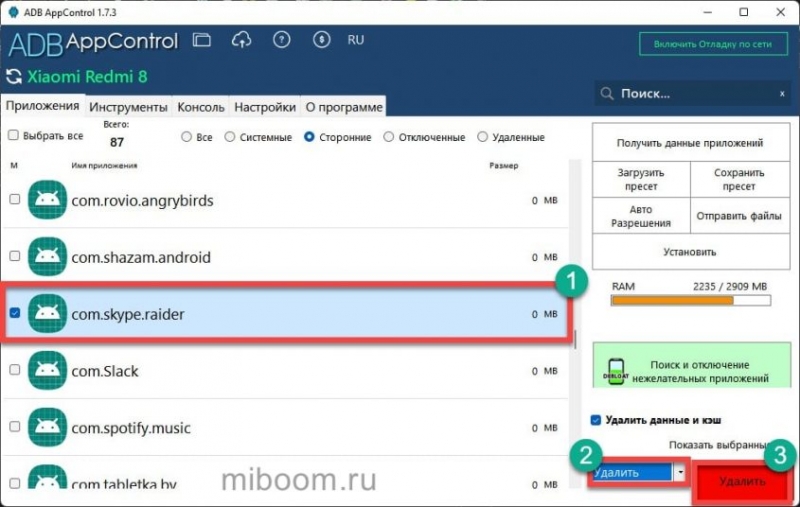Click the Поиск search field
This screenshot has height=507, width=800.
click(x=692, y=94)
